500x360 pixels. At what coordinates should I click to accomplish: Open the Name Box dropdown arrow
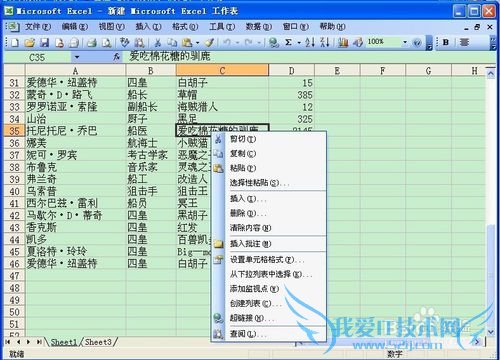pyautogui.click(x=77, y=57)
